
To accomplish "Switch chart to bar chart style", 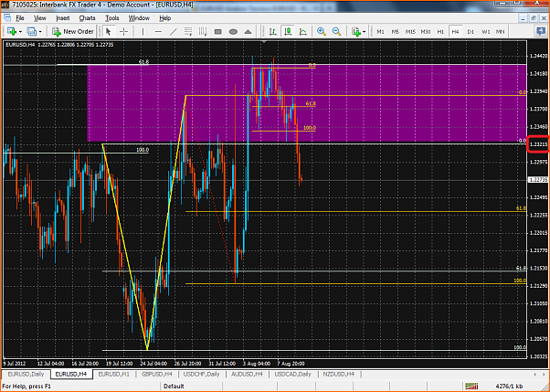I will 272,32.
